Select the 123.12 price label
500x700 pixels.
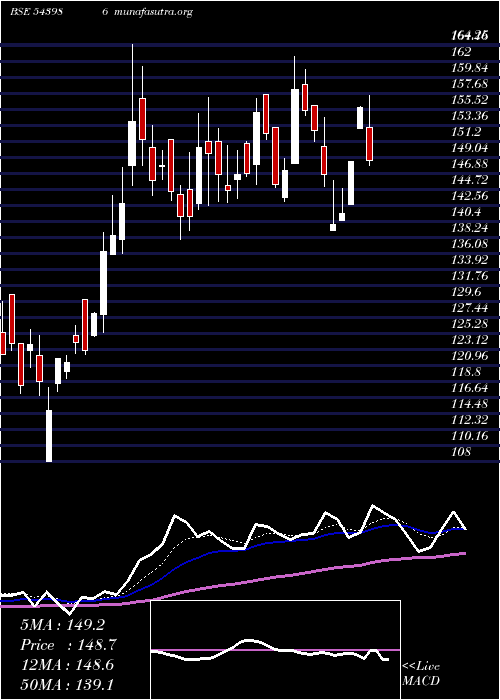[469, 340]
